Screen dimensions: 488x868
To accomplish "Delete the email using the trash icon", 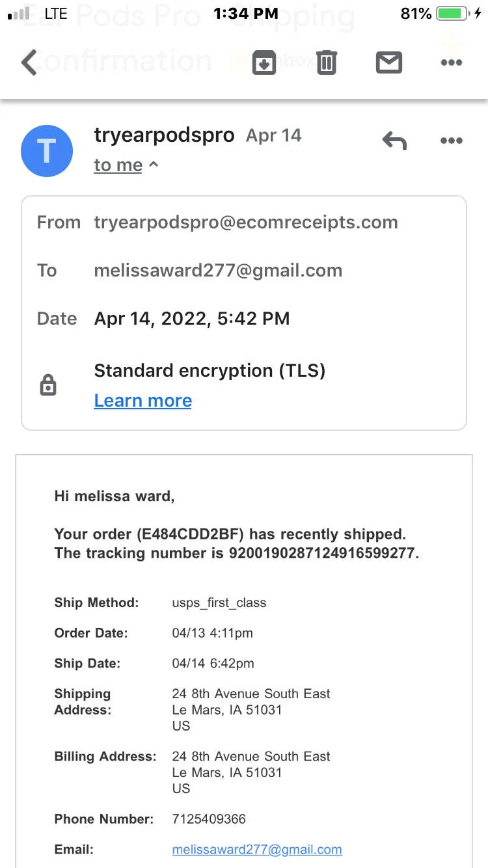I will [327, 63].
